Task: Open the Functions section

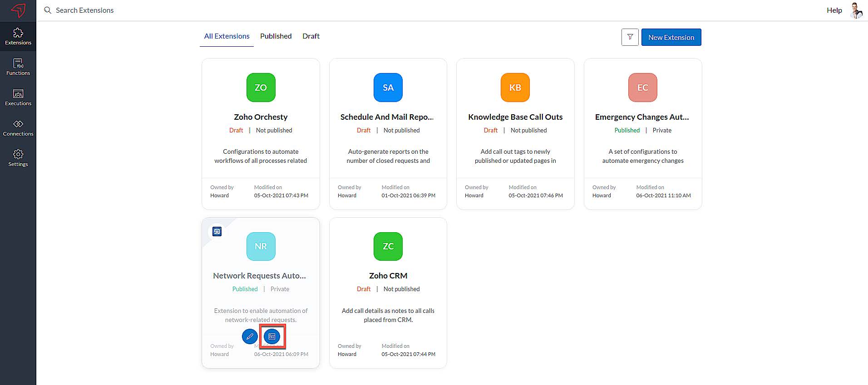Action: pos(18,67)
